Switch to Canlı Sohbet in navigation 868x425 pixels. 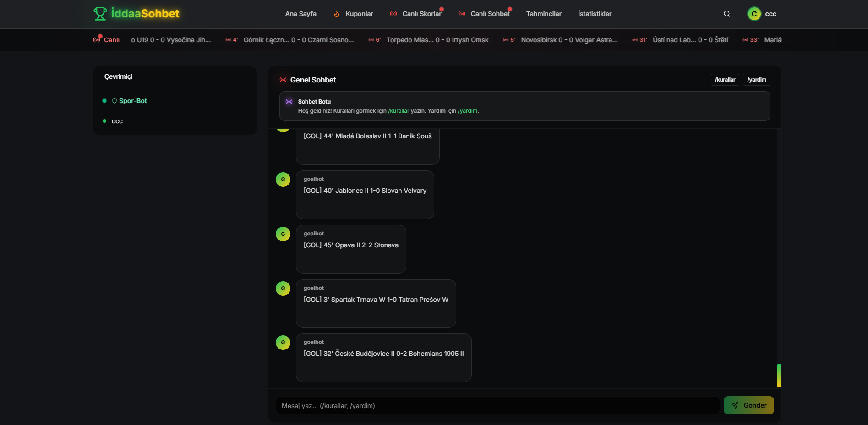(490, 14)
